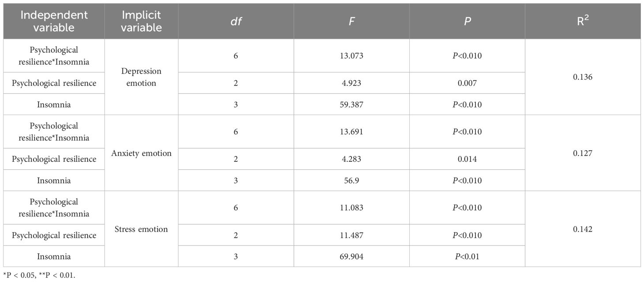This screenshot has height=282, width=644.
Task: Click the R² column header
Action: pyautogui.click(x=583, y=21)
